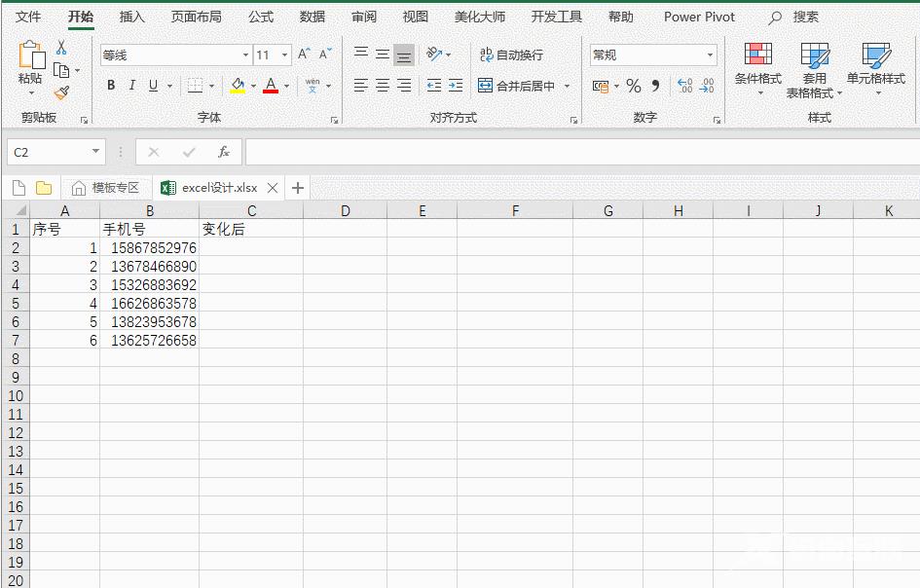Screen dimensions: 920x588
Task: Open the font color red swatch
Action: pos(270,86)
